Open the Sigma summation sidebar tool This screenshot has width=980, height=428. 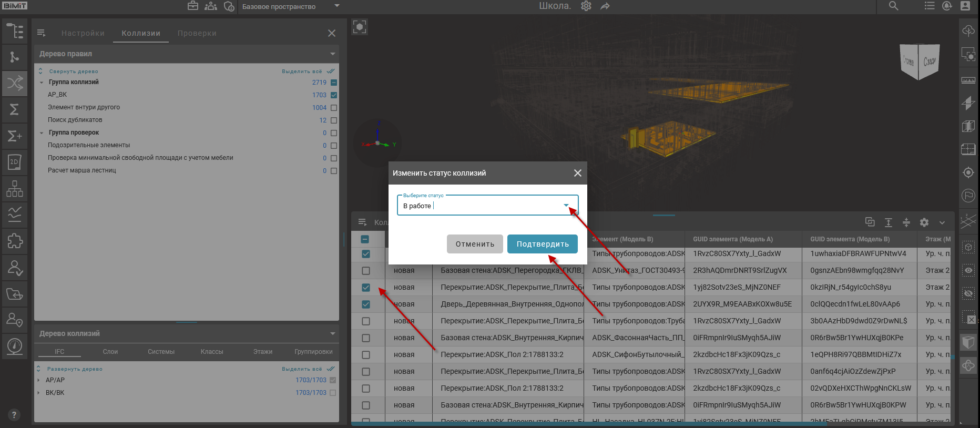[x=15, y=109]
